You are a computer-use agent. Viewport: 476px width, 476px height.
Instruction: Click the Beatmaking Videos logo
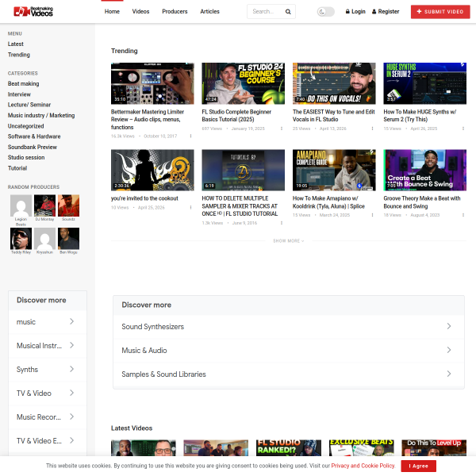(x=33, y=12)
